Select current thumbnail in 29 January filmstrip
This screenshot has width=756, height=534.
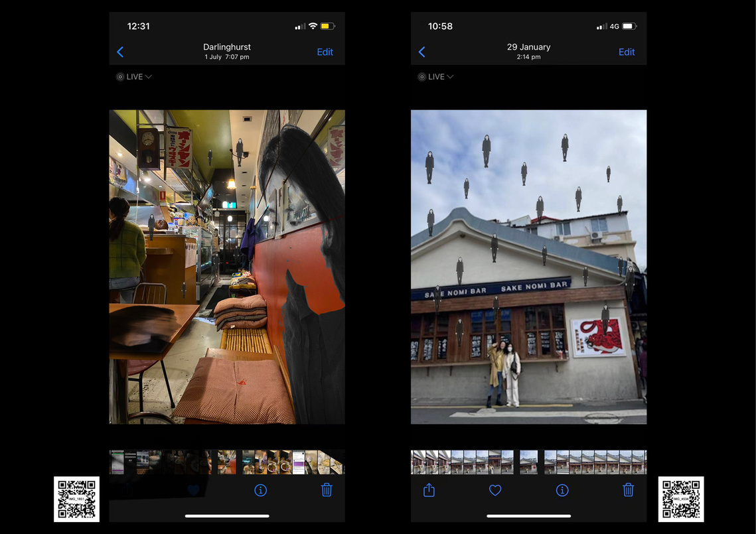point(528,462)
